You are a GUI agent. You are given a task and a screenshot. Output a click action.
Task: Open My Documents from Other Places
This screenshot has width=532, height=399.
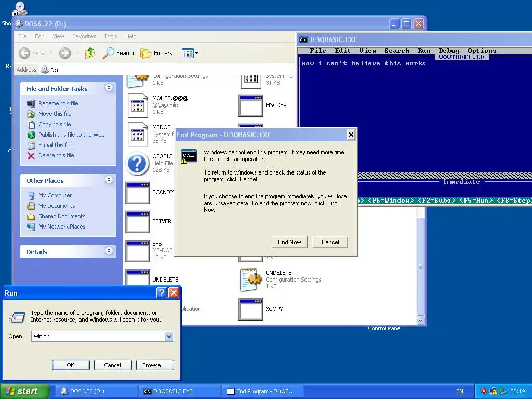57,206
